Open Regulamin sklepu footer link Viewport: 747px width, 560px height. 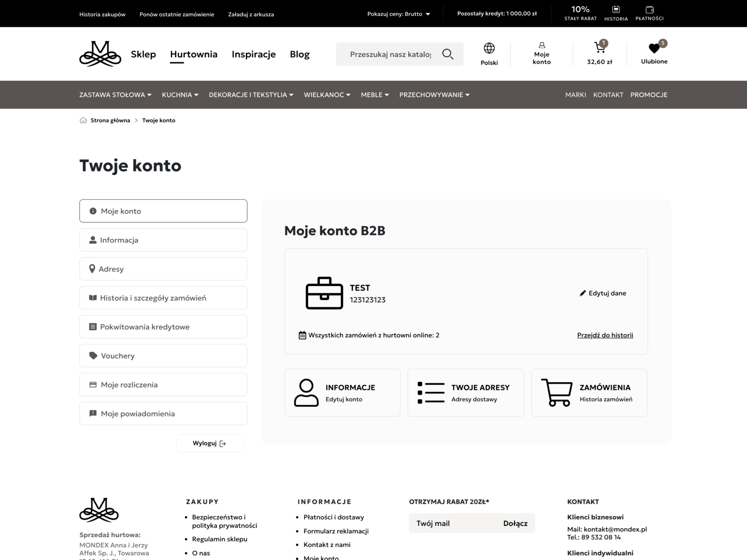coord(220,539)
